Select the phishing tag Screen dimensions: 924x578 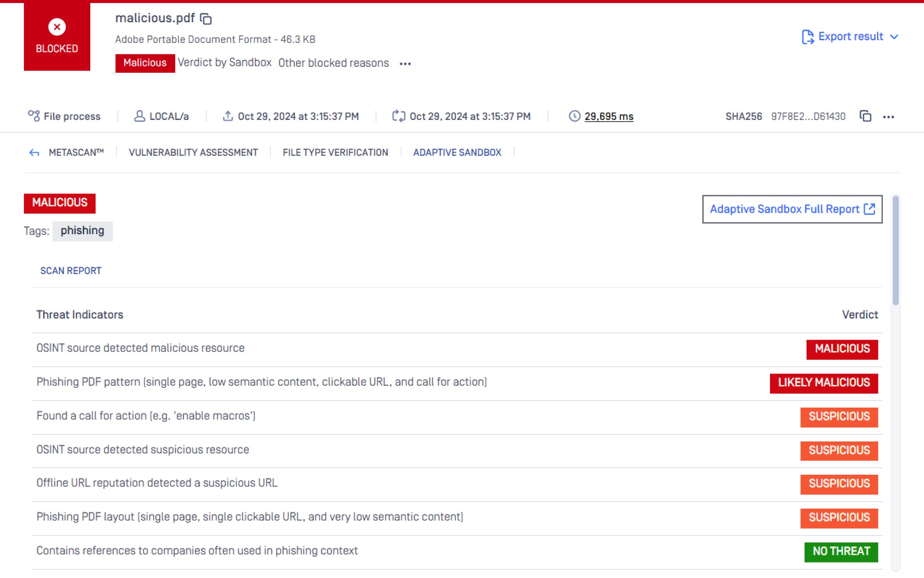[x=82, y=231]
